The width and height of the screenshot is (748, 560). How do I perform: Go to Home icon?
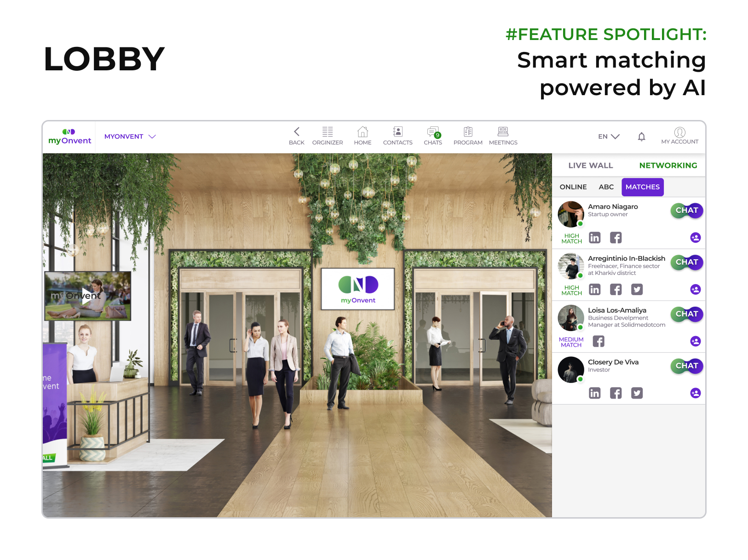pos(362,136)
